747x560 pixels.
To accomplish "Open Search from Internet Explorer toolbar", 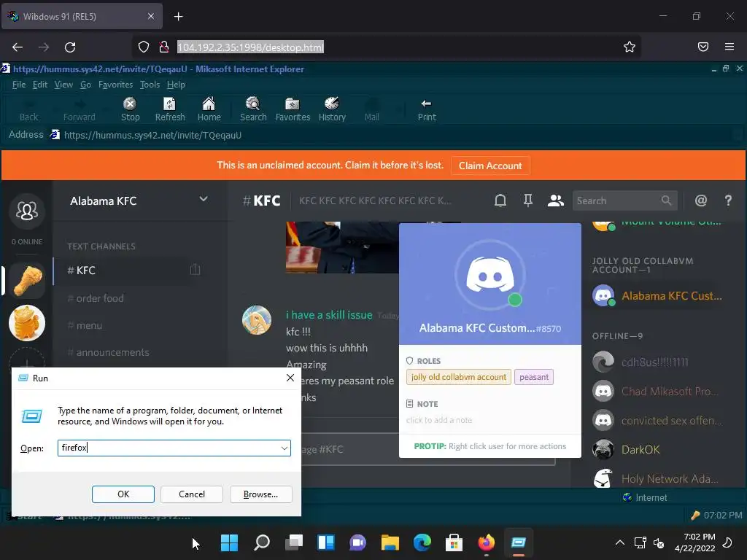I will (253, 109).
